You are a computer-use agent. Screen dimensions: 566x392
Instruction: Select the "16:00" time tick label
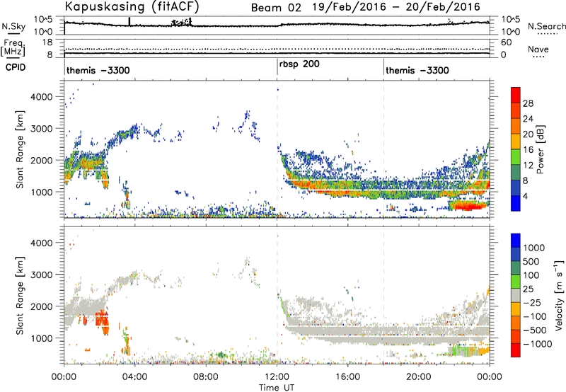click(347, 377)
